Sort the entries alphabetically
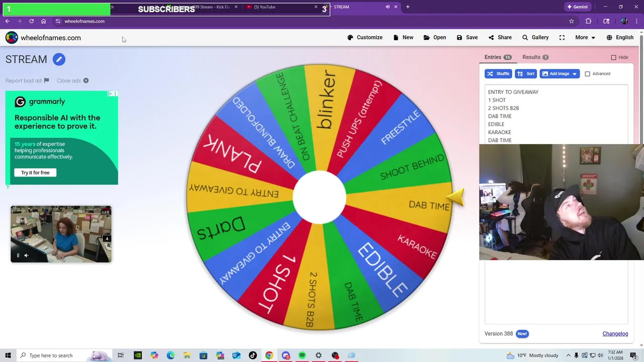This screenshot has width=644, height=362. click(526, 74)
